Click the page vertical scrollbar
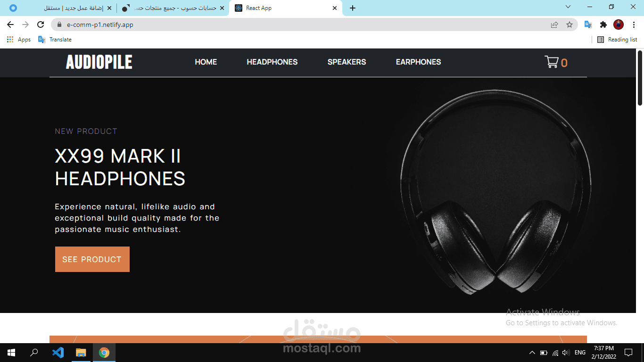The height and width of the screenshot is (362, 644). (640, 77)
